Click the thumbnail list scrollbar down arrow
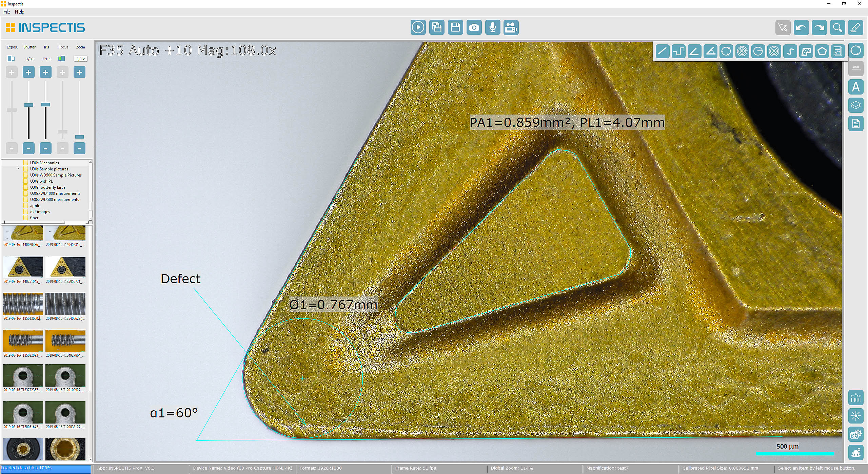This screenshot has height=474, width=868. (x=91, y=459)
